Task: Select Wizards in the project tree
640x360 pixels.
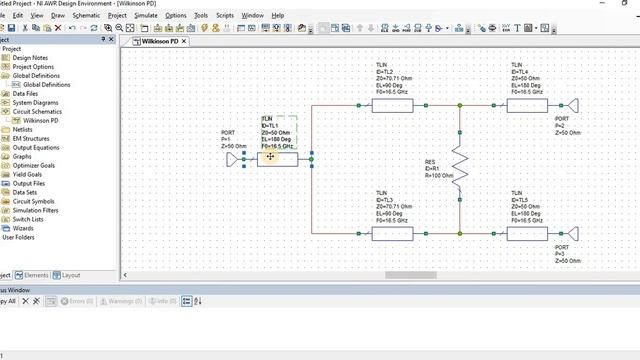Action: click(23, 229)
